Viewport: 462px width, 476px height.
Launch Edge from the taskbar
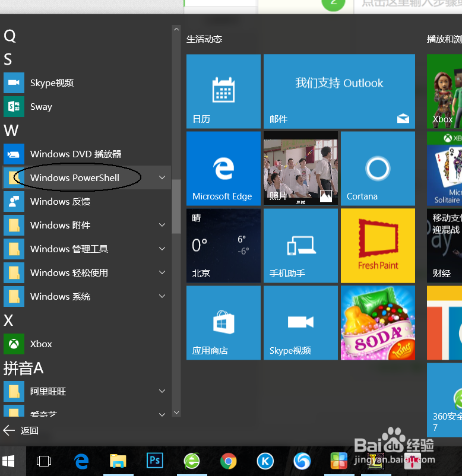81,461
